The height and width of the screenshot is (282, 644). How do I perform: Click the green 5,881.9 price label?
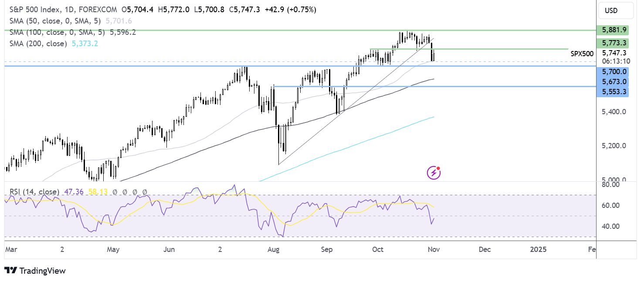tap(613, 30)
